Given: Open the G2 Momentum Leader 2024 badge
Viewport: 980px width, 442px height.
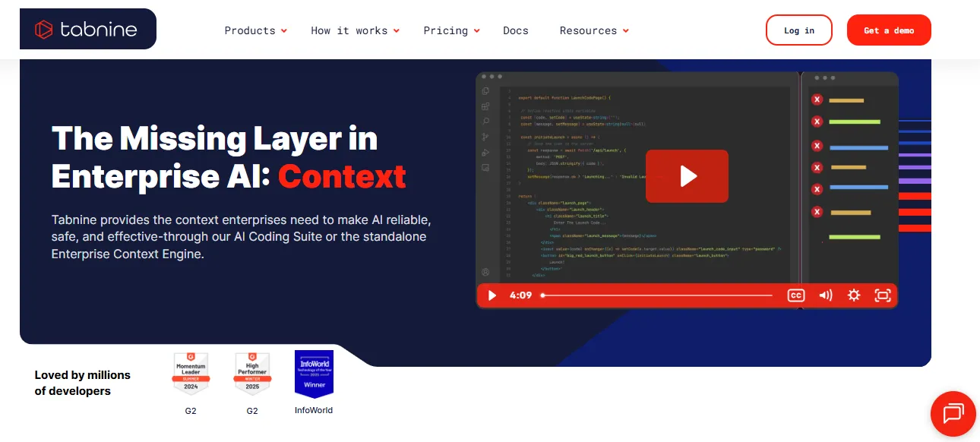Looking at the screenshot, I should [x=190, y=373].
